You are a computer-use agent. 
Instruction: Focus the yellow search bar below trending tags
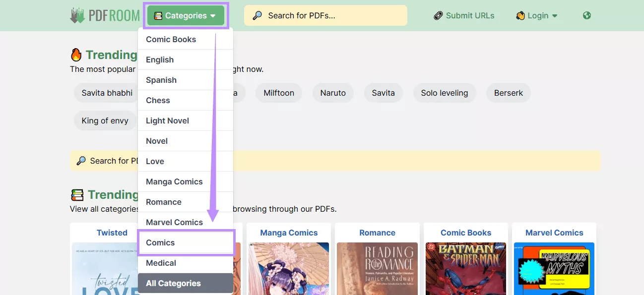coord(335,161)
